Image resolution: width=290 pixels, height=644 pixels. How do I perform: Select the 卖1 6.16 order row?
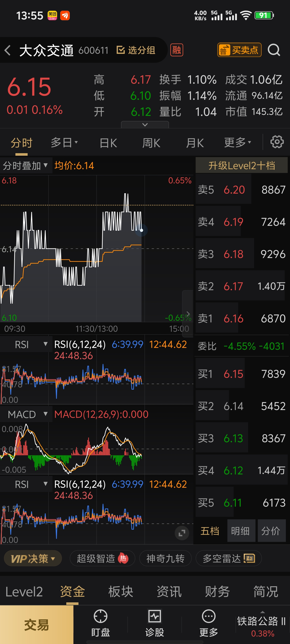click(242, 318)
